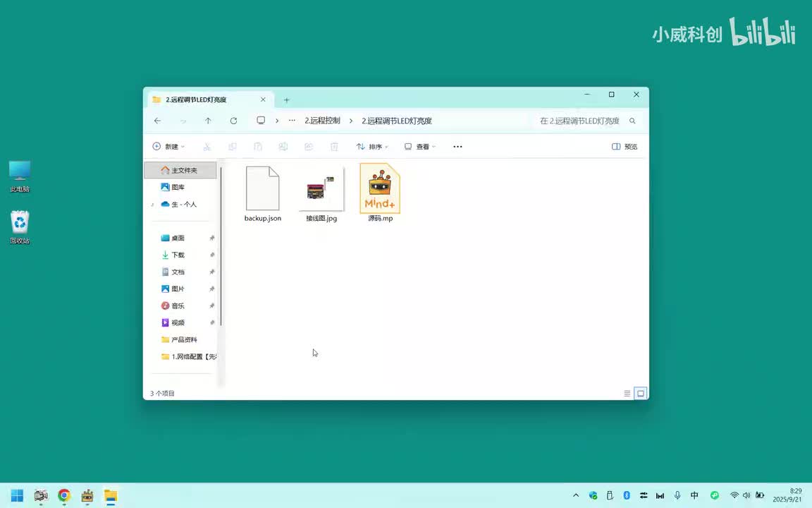Go up one folder level
This screenshot has width=812, height=508.
(x=208, y=121)
